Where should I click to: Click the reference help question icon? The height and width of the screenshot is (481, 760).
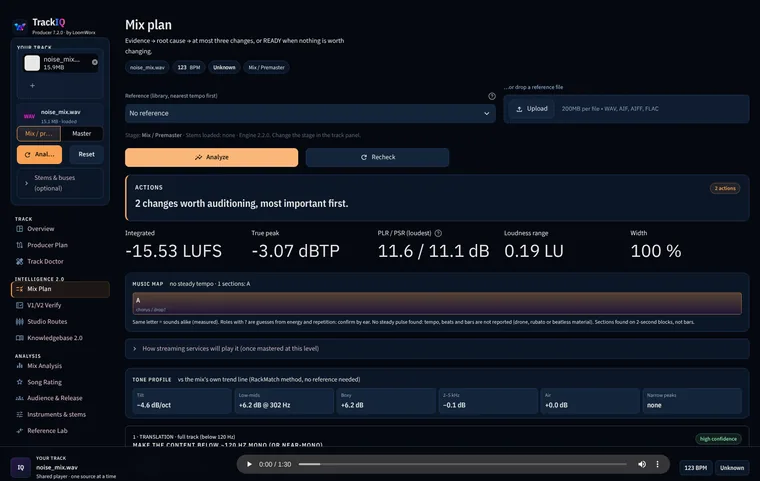[491, 96]
